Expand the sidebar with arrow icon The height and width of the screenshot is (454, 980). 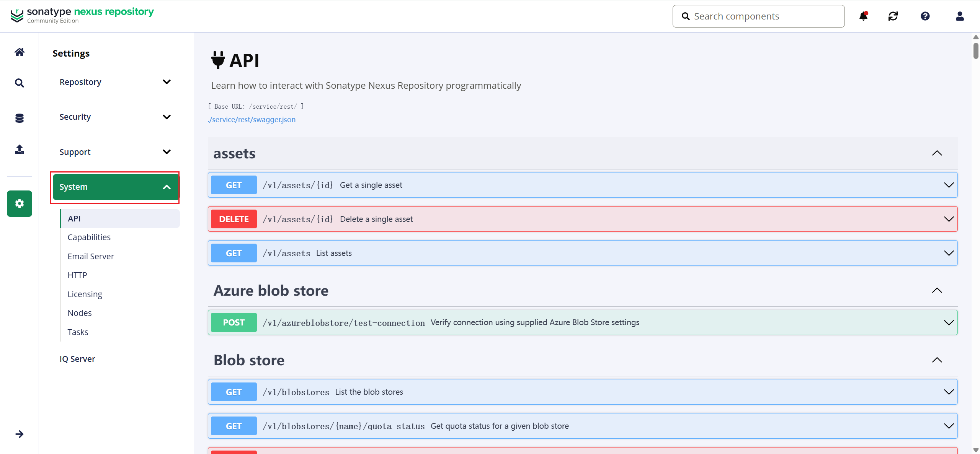click(20, 434)
